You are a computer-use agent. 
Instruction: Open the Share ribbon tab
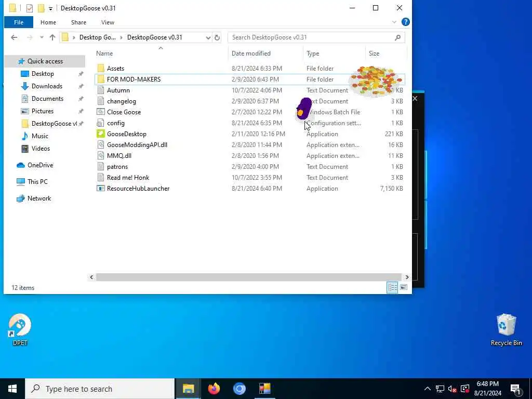tap(78, 22)
